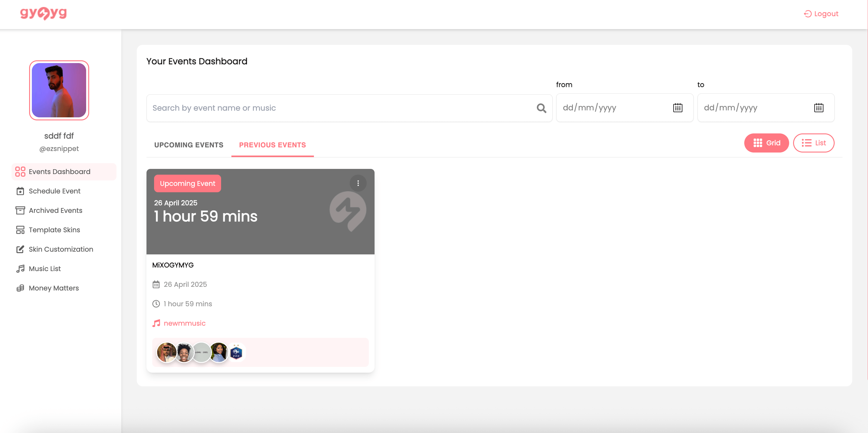Click the Money Matters coins icon
The image size is (868, 433).
click(20, 288)
